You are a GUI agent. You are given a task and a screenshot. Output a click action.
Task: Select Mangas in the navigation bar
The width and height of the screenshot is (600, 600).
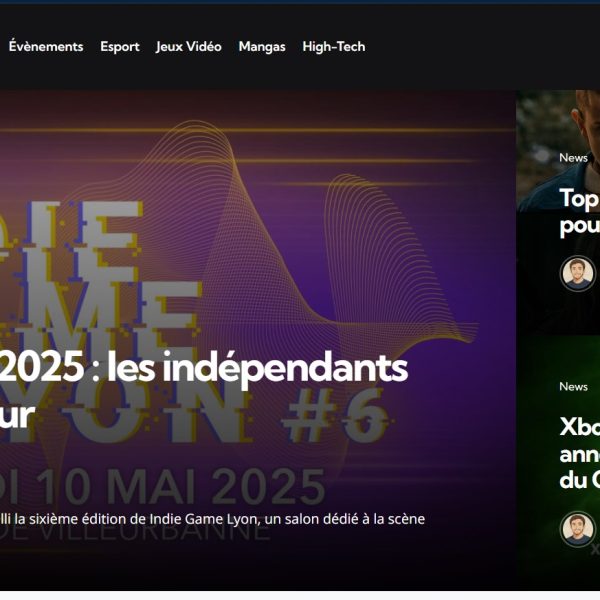coord(262,47)
